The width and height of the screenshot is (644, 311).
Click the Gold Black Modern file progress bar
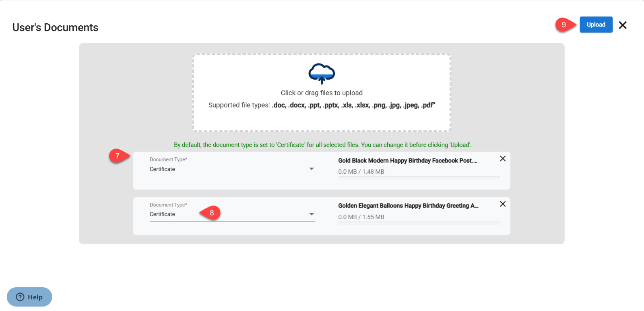419,177
